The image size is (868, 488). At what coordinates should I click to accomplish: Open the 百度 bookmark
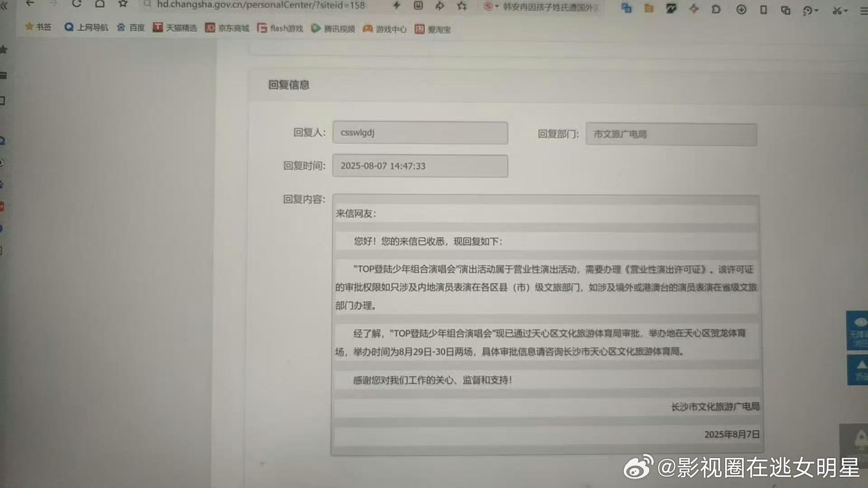click(x=131, y=28)
